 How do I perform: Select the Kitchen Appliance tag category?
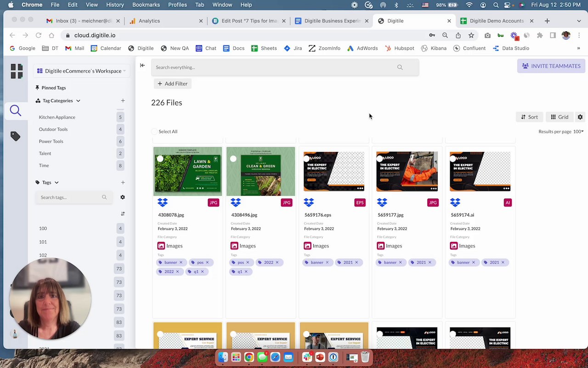pos(57,117)
